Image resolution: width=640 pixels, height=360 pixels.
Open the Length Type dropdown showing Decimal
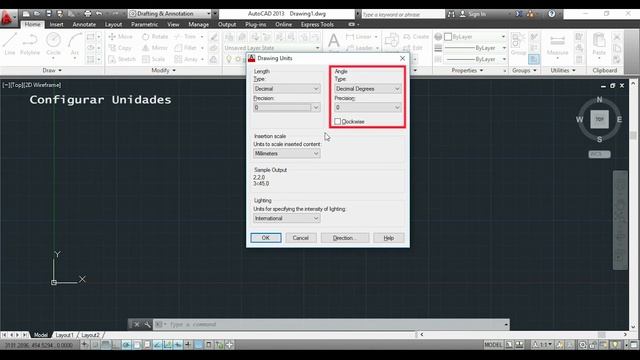coord(287,89)
